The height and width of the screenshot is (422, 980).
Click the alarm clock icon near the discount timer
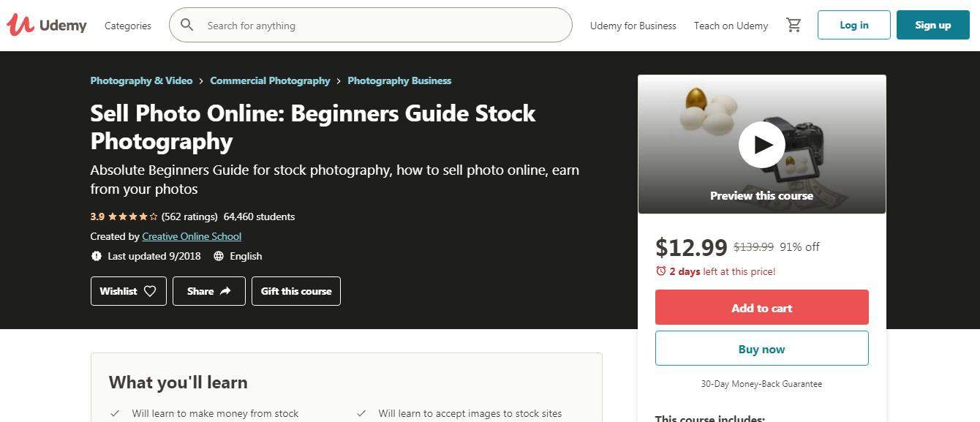point(660,271)
